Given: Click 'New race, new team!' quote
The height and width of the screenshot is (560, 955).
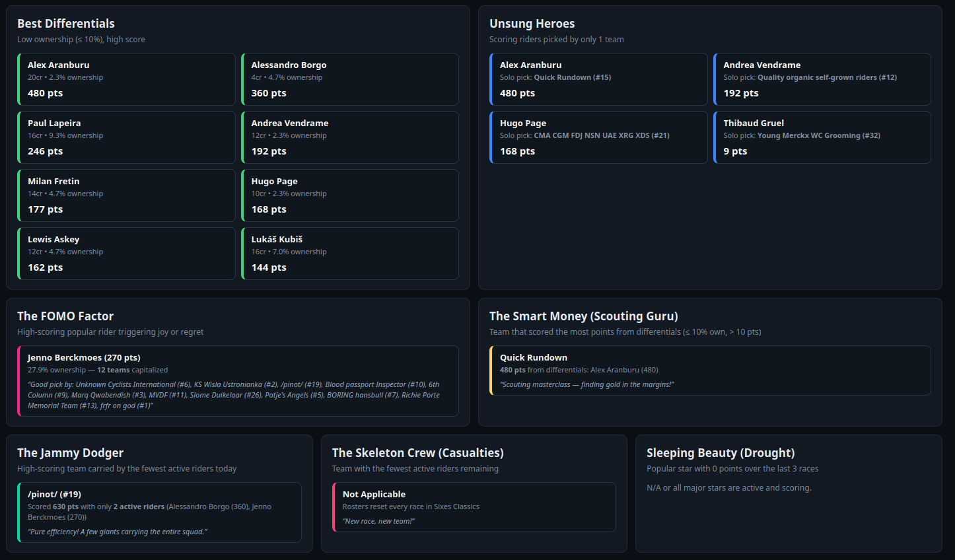Looking at the screenshot, I should tap(378, 521).
